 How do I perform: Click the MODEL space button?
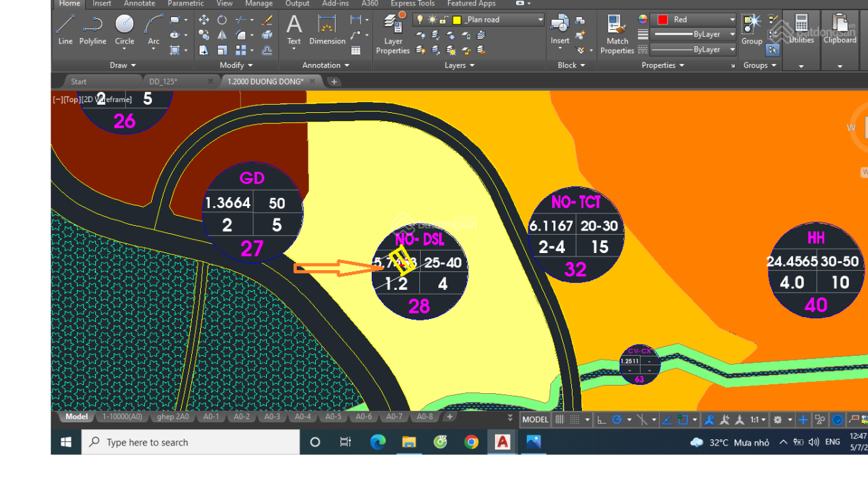[535, 420]
